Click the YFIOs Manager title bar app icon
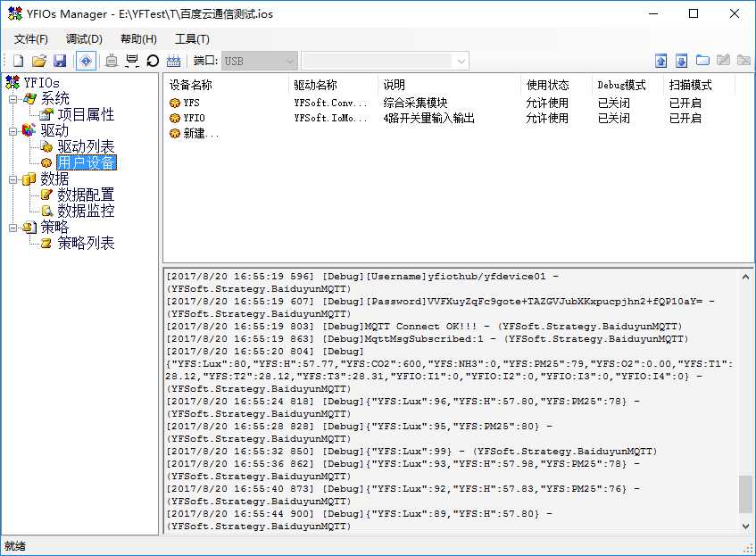This screenshot has width=756, height=556. (x=14, y=13)
